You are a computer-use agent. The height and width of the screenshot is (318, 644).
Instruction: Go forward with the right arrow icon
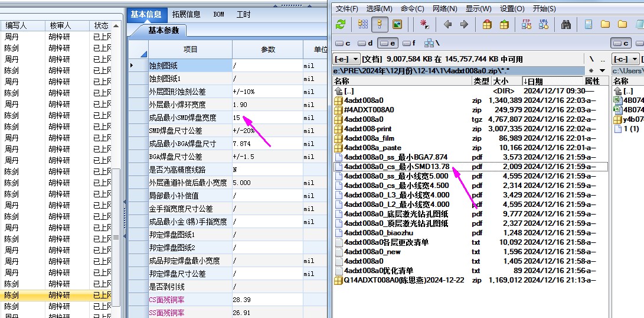pyautogui.click(x=464, y=24)
